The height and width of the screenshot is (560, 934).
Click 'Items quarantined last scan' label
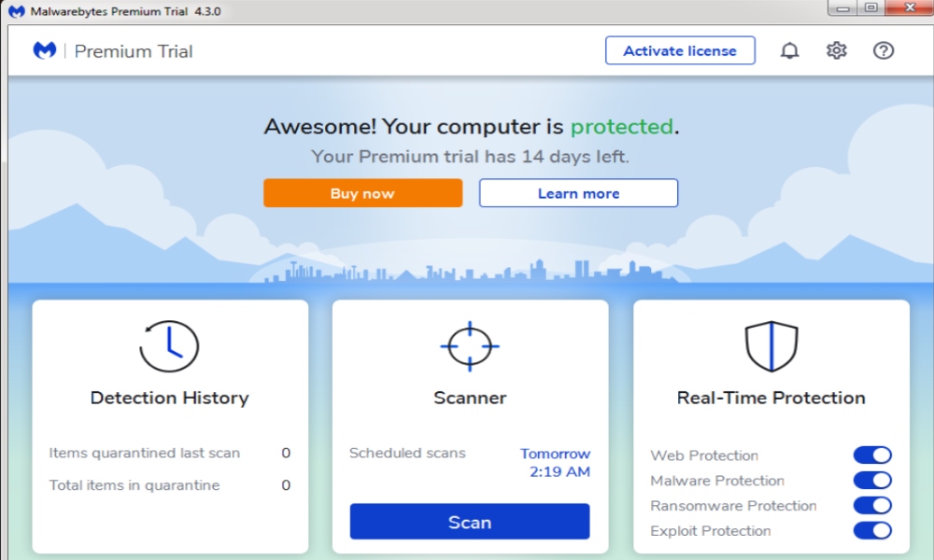(145, 453)
